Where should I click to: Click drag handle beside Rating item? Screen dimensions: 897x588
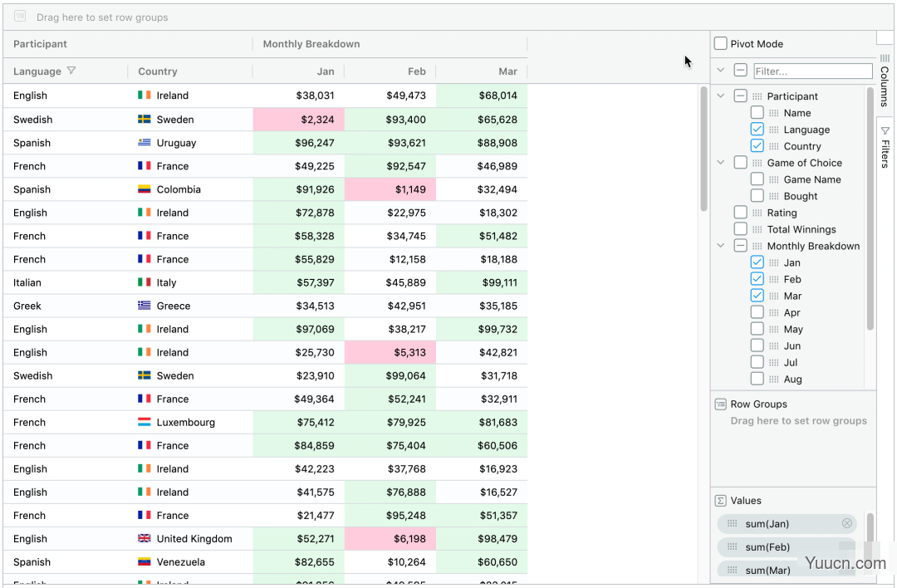point(757,213)
